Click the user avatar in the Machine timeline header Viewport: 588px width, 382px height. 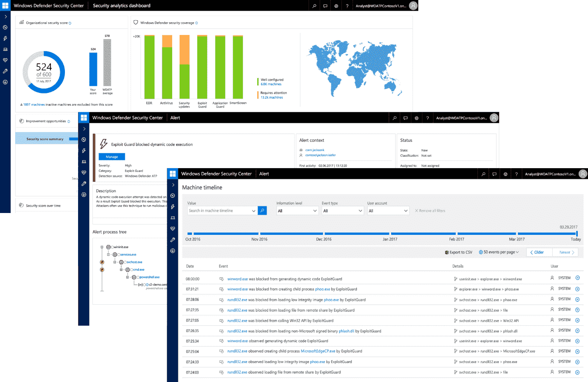[583, 174]
